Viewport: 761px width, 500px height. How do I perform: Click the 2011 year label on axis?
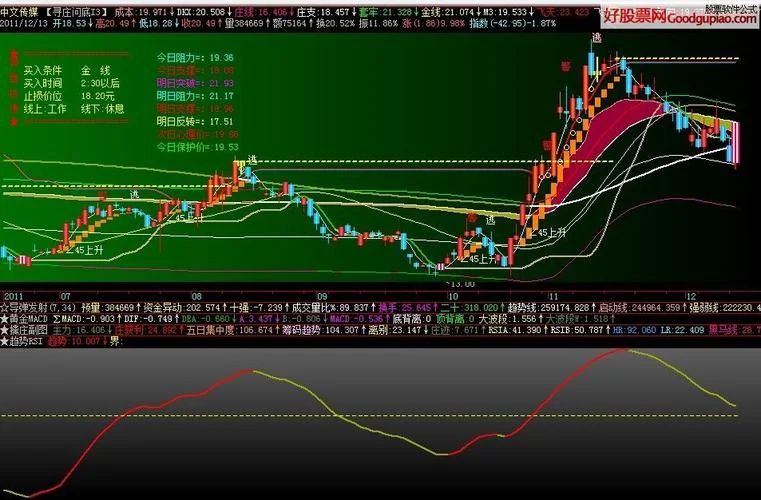pos(13,296)
